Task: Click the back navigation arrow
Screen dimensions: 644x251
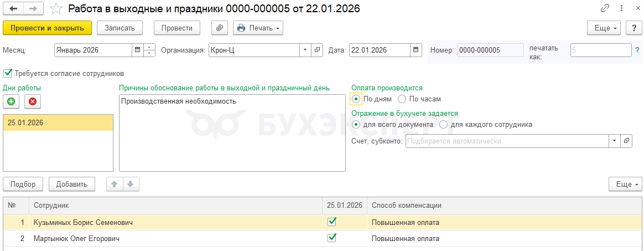Action: 13,9
